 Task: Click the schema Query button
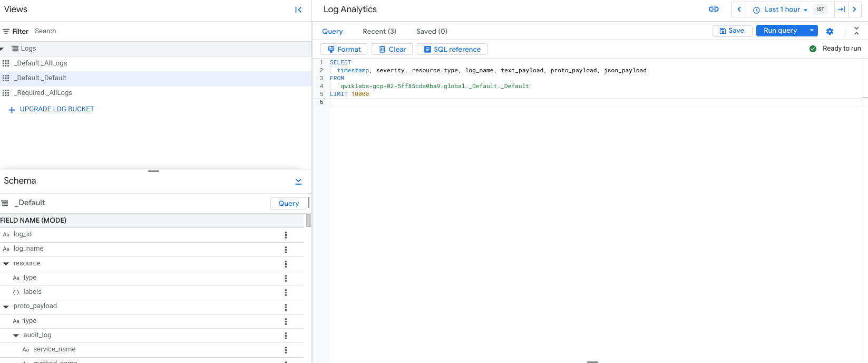coord(289,203)
